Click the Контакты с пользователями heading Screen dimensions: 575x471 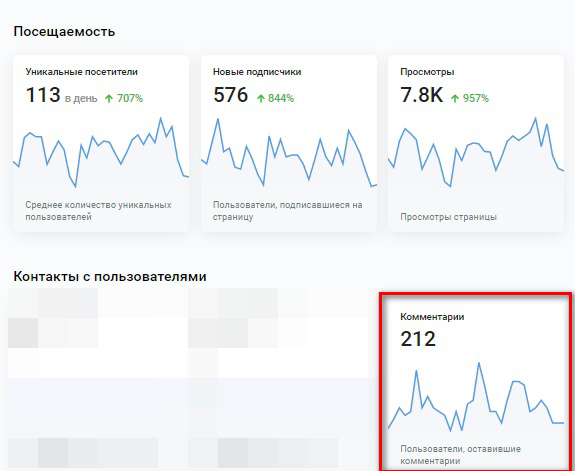point(110,276)
